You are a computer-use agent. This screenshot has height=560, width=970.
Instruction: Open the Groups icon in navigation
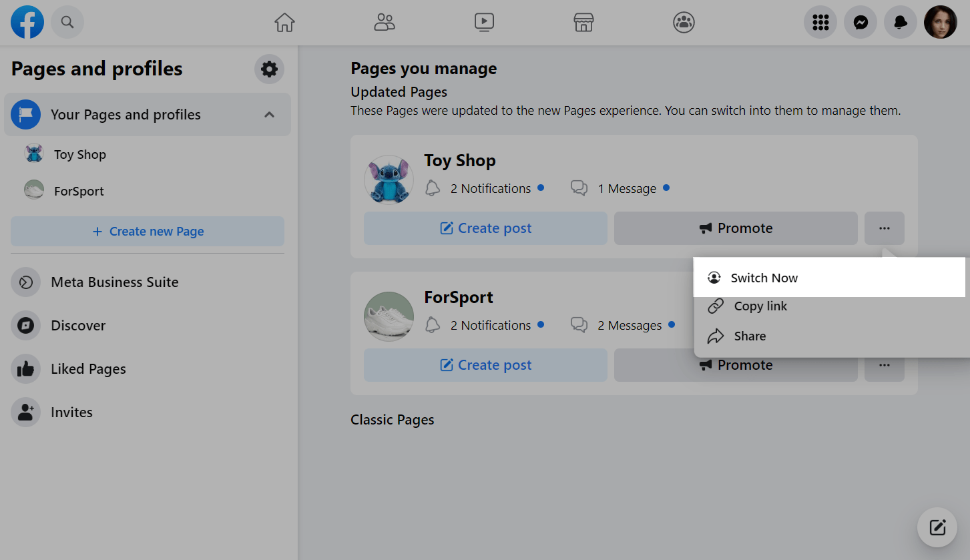point(684,23)
